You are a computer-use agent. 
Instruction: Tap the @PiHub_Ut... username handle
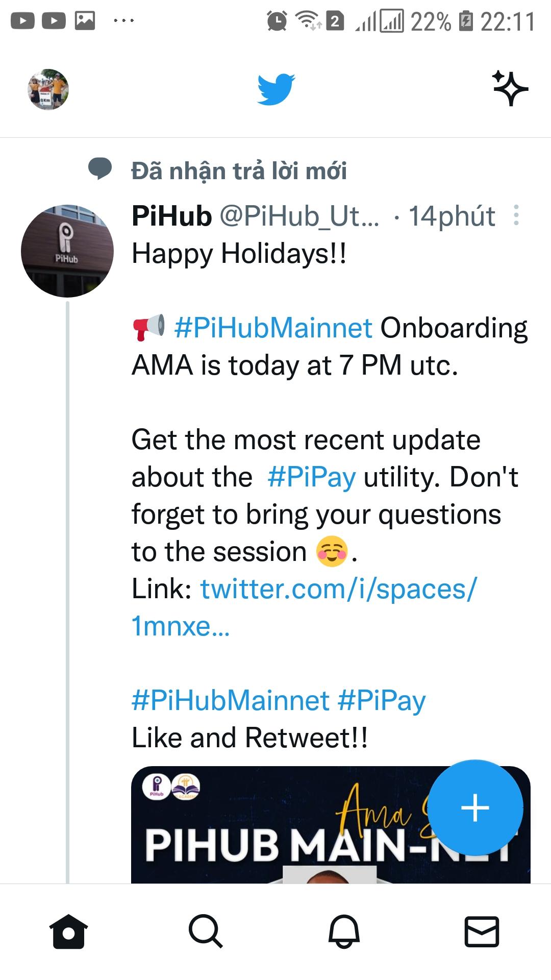[x=299, y=216]
